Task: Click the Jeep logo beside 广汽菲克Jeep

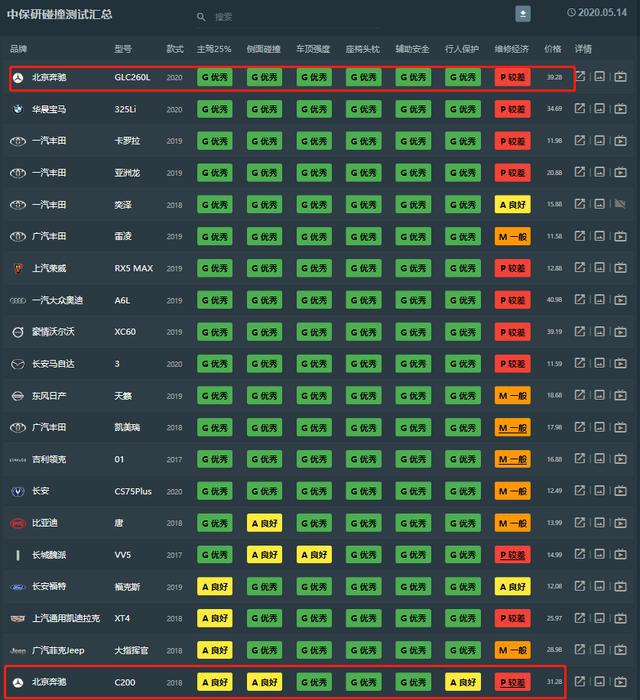Action: 18,651
